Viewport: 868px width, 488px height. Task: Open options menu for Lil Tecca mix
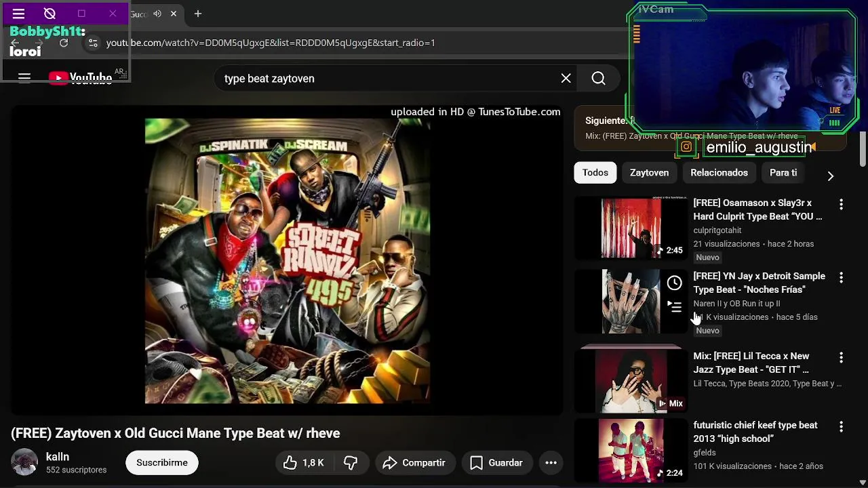click(x=841, y=357)
